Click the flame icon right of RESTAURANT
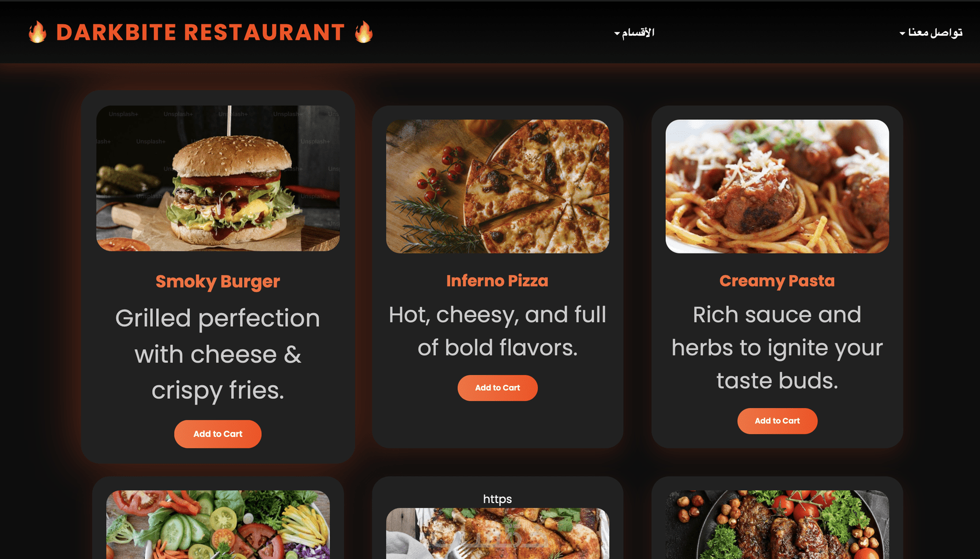980x559 pixels. pyautogui.click(x=364, y=32)
